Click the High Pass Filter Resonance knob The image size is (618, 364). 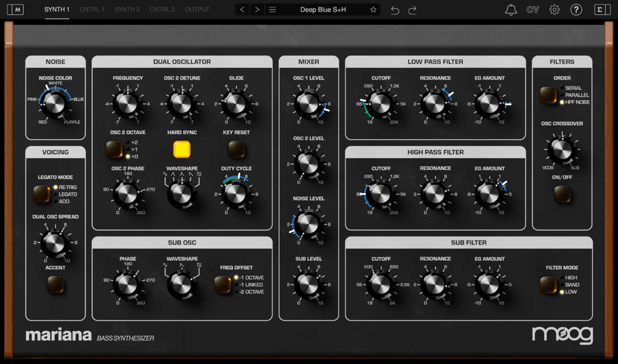(435, 194)
